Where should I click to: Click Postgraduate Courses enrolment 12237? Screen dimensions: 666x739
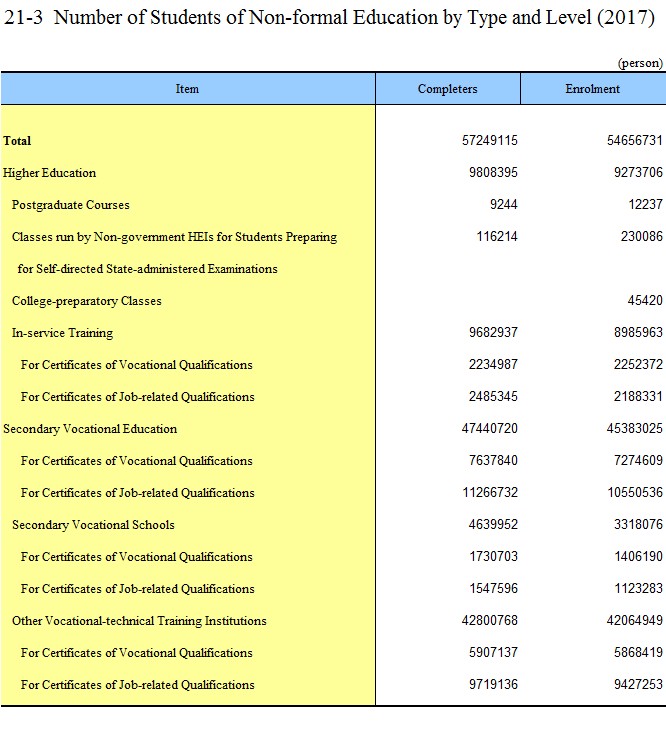pyautogui.click(x=645, y=205)
